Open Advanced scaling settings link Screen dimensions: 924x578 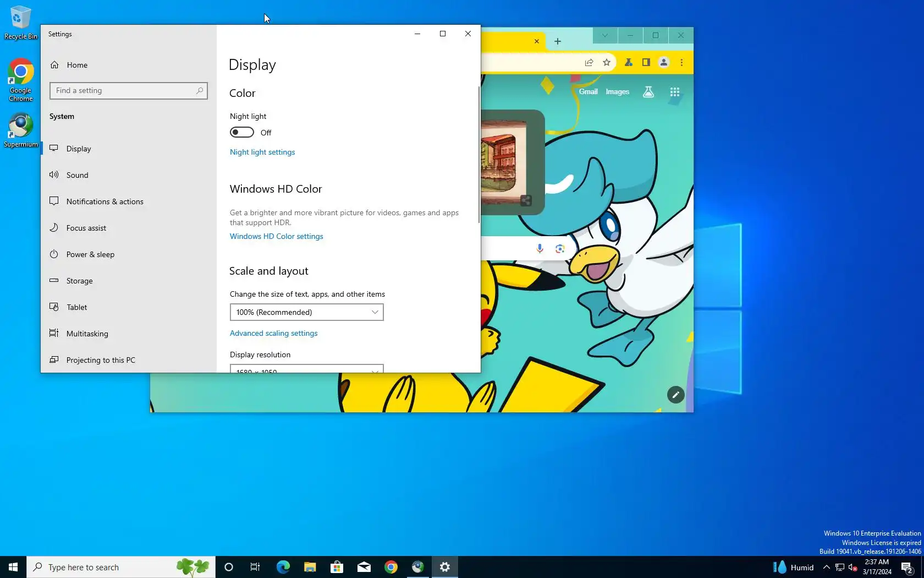click(x=274, y=333)
